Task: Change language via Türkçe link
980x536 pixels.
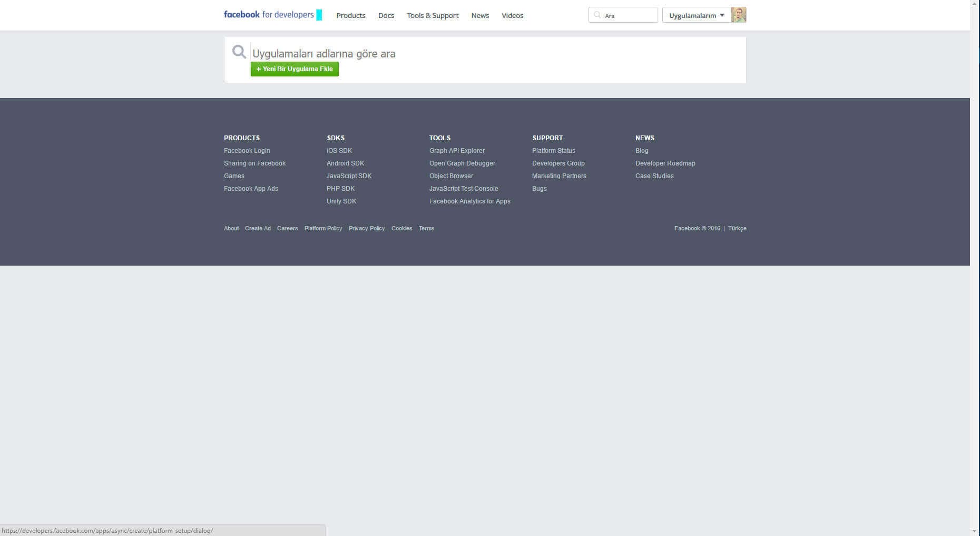Action: [737, 228]
